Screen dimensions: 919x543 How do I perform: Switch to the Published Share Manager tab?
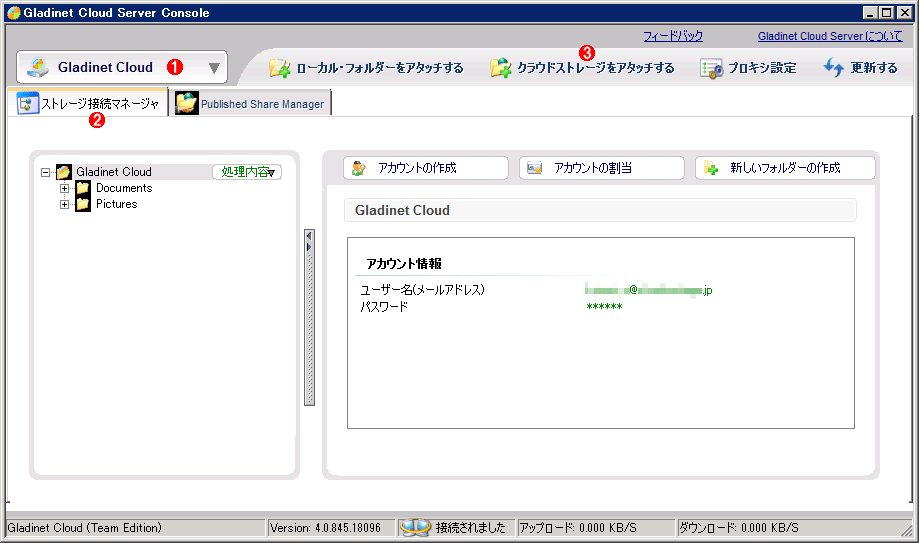click(250, 103)
